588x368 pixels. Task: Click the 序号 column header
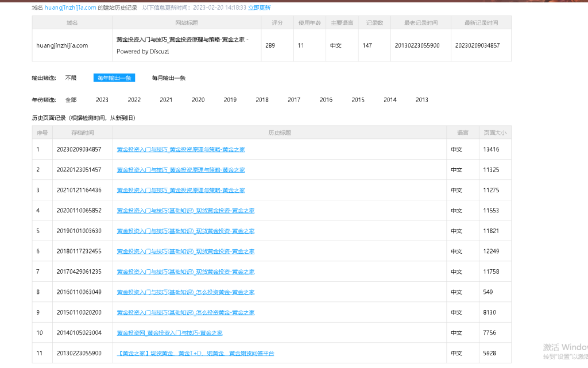pos(42,133)
